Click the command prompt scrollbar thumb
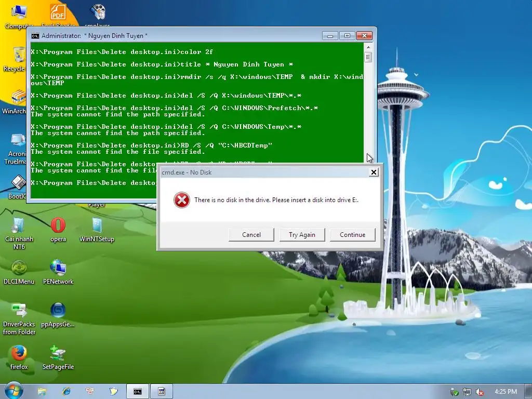 tap(368, 57)
